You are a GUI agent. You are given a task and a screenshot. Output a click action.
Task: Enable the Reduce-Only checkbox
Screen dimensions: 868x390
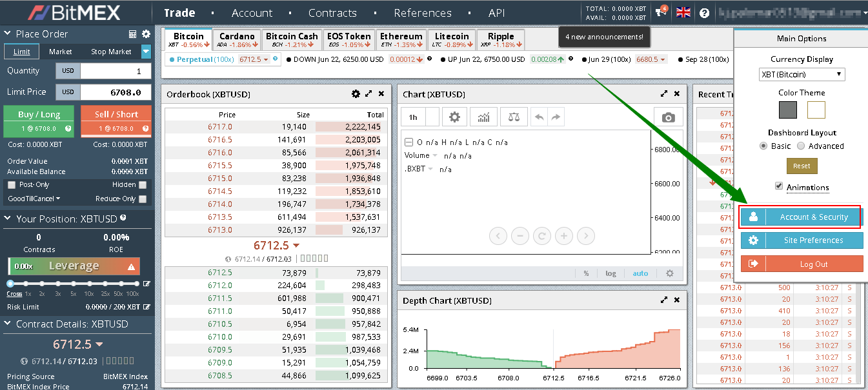click(x=143, y=199)
